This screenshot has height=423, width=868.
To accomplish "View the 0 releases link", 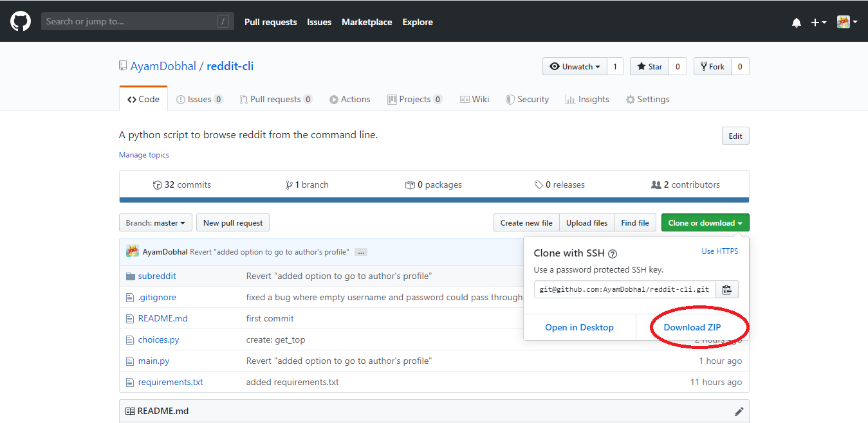I will (560, 184).
